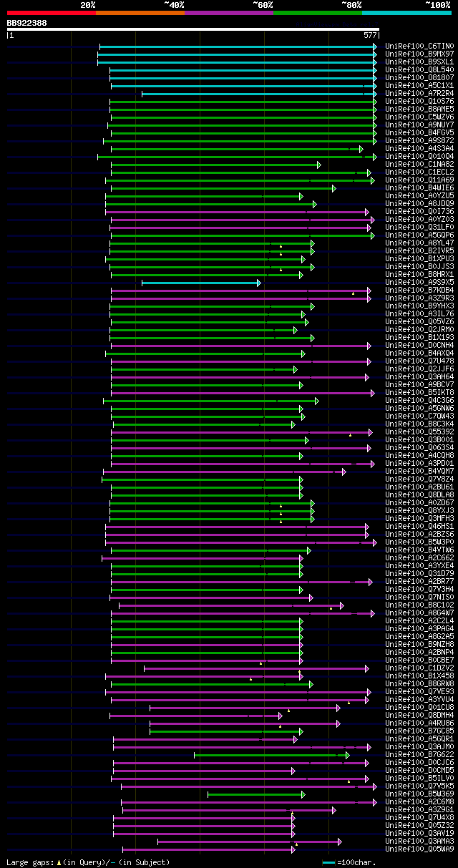
Task: Click the purple ~60% identity legend bar
Action: pyautogui.click(x=228, y=12)
